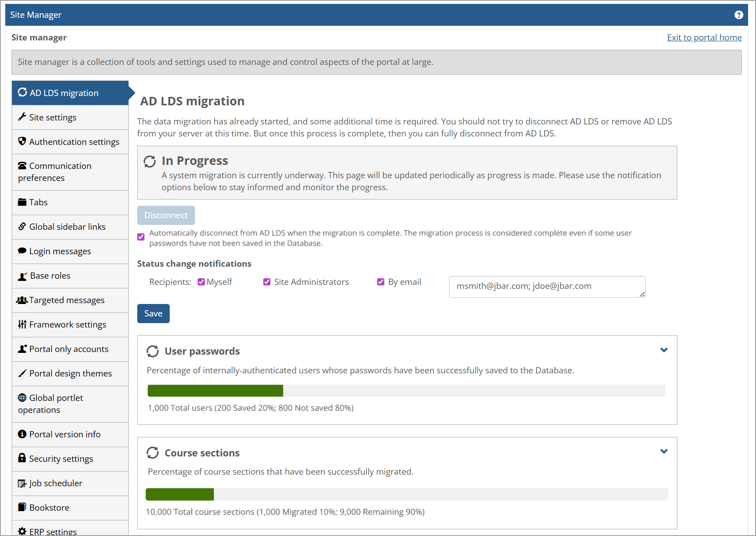This screenshot has width=756, height=536.
Task: Uncheck the Site Administrators checkbox
Action: 267,282
